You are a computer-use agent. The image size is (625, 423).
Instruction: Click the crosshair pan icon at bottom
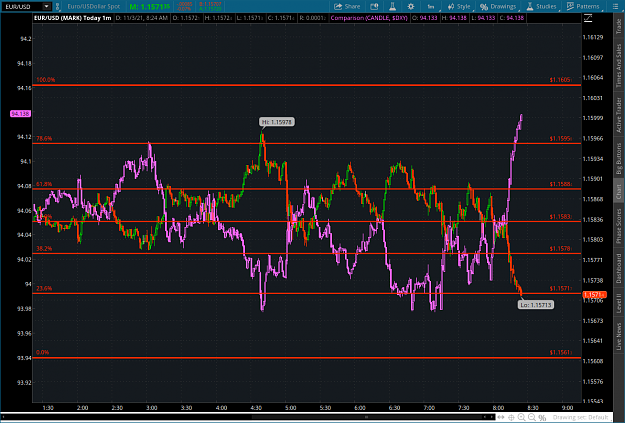(511, 417)
